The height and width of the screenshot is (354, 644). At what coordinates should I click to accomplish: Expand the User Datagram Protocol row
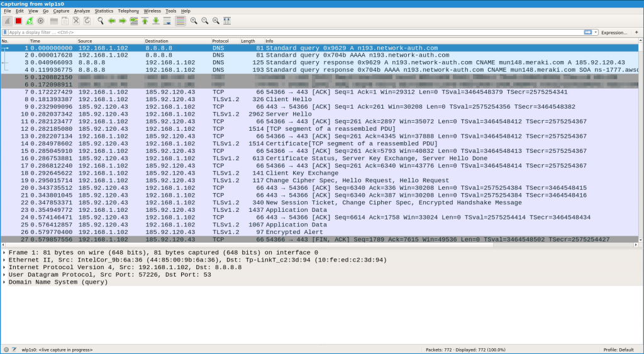click(4, 275)
